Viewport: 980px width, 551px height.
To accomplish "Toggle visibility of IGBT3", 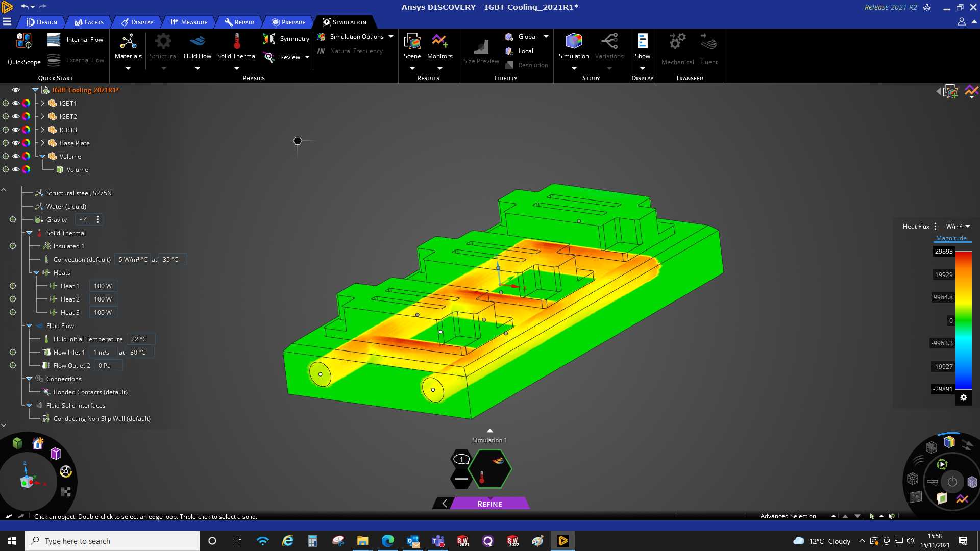I will 16,130.
